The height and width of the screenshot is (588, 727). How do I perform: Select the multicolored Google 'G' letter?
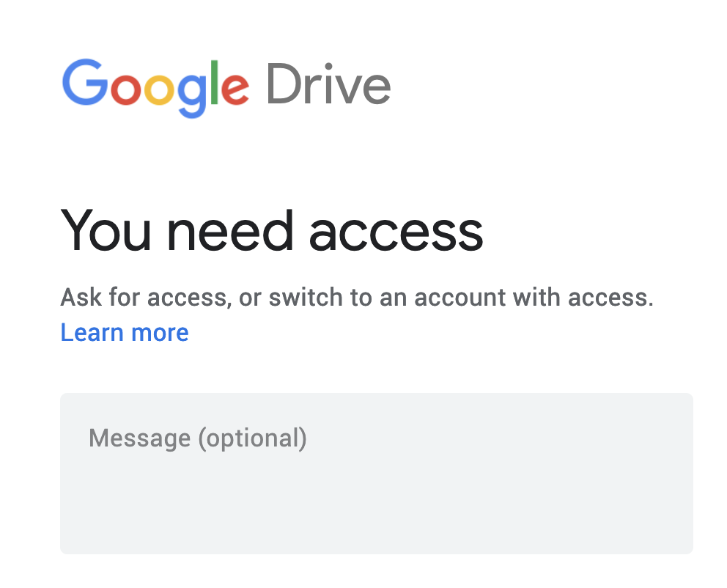point(86,82)
